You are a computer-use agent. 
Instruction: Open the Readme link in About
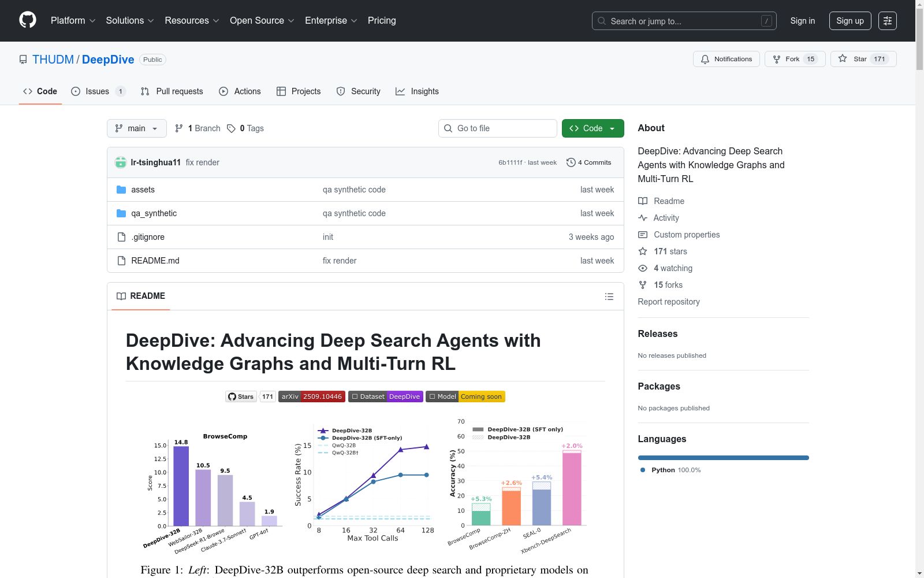pyautogui.click(x=661, y=201)
